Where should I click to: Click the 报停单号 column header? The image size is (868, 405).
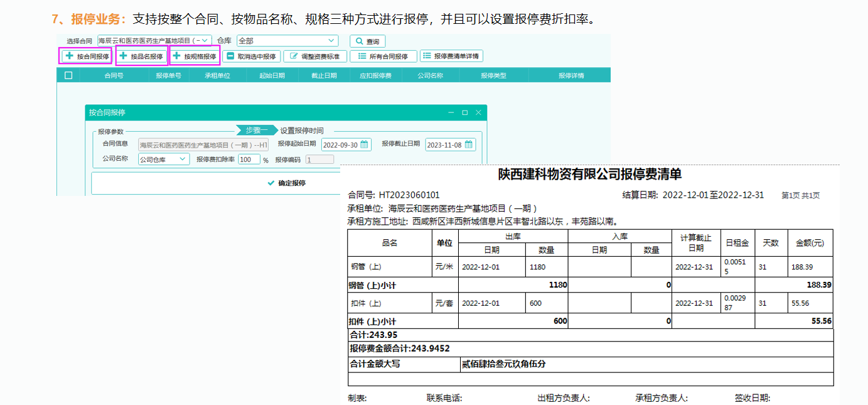coord(168,75)
